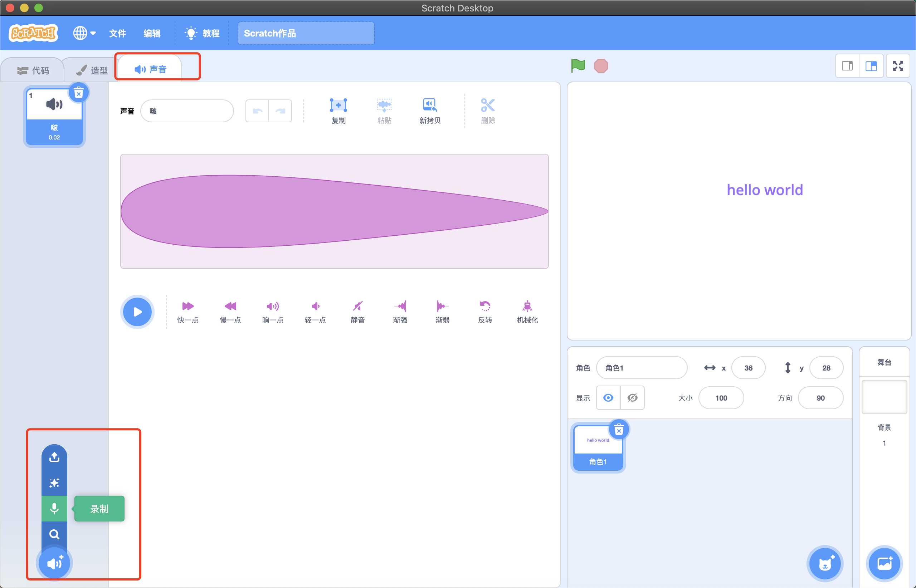
Task: Click the x position field 36
Action: [748, 368]
